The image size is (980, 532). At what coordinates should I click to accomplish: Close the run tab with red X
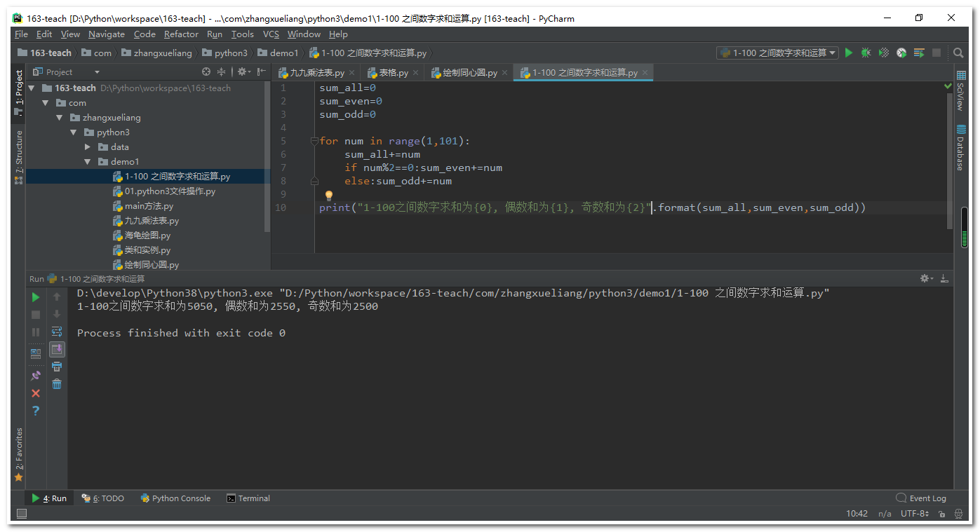point(36,393)
